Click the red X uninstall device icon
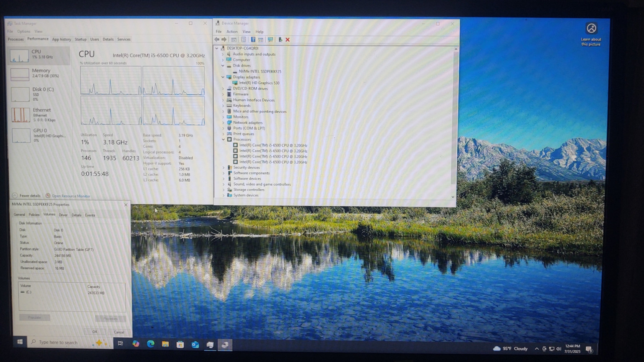The width and height of the screenshot is (644, 362). [x=287, y=39]
